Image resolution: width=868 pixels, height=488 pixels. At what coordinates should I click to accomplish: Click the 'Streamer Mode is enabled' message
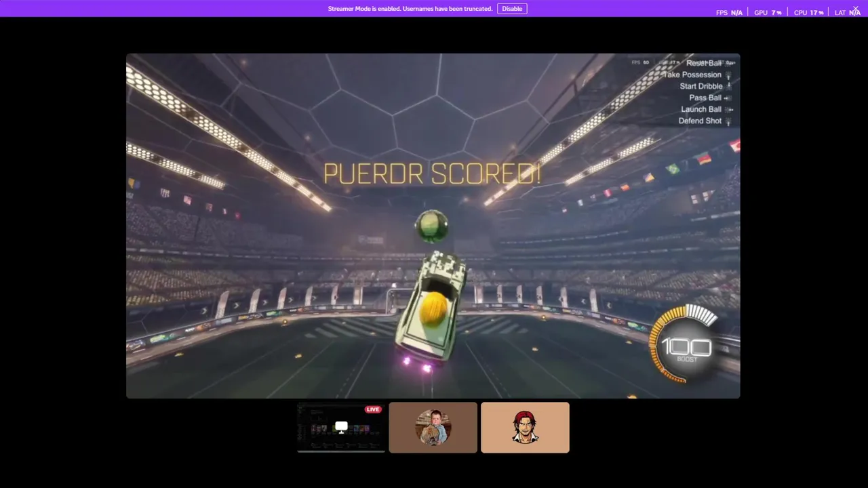410,9
